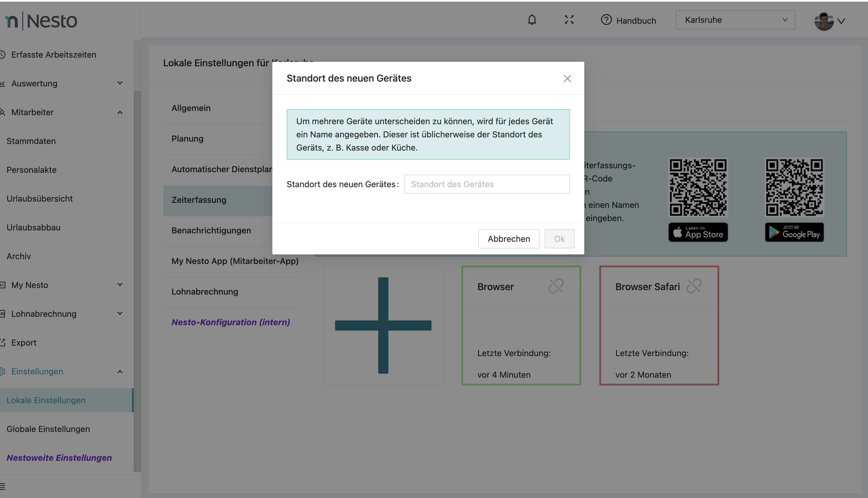Viewport: 868px width, 498px height.
Task: Click the Standort des Gerätes input field
Action: point(486,184)
